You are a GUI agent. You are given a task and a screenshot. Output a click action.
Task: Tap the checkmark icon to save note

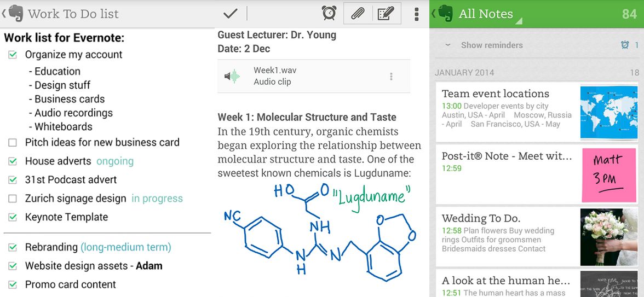coord(231,14)
